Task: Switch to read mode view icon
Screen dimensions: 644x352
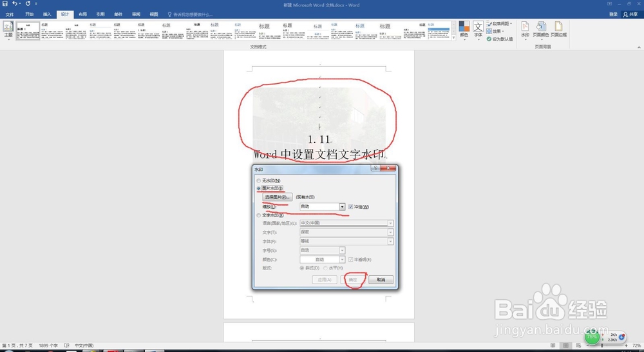Action: click(x=553, y=346)
